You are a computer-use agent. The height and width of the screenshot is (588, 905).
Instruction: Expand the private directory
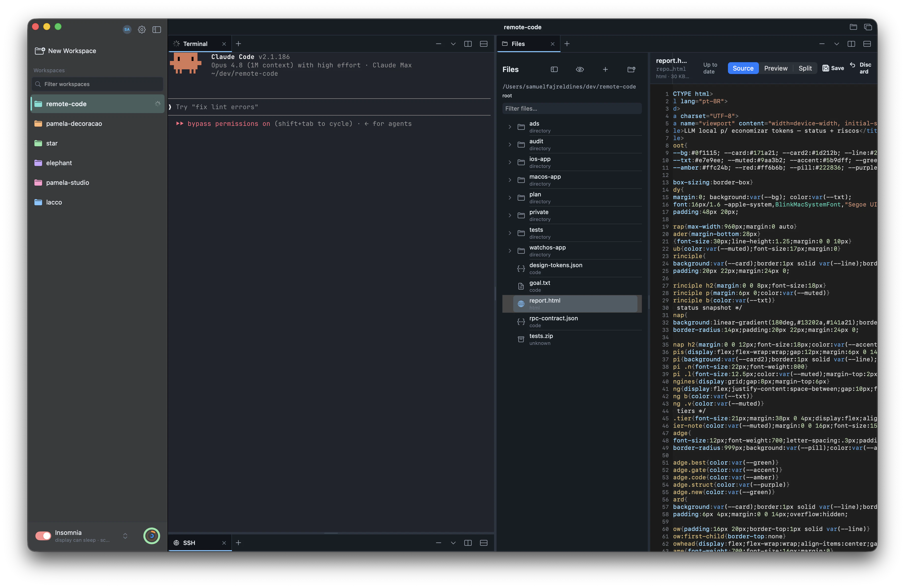click(x=510, y=215)
